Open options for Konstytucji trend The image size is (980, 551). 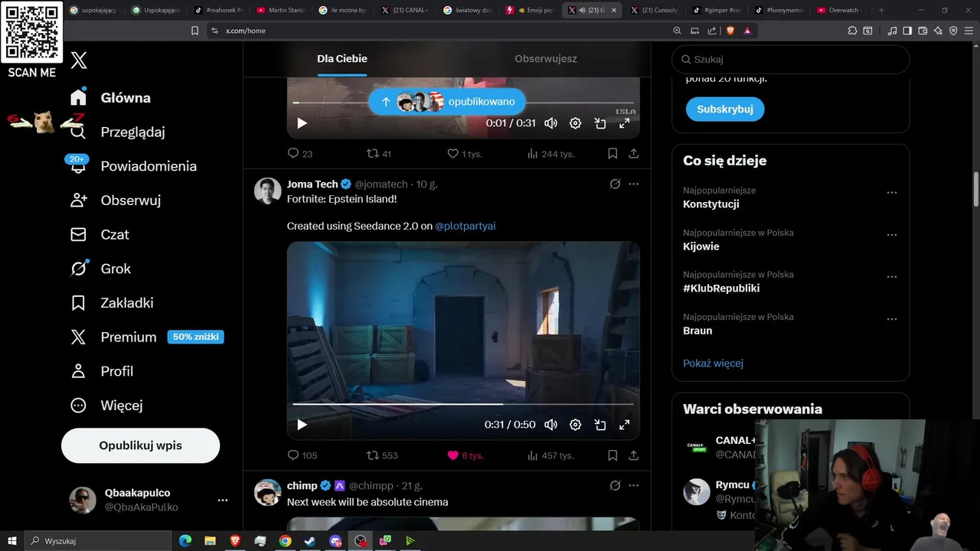[x=891, y=193]
